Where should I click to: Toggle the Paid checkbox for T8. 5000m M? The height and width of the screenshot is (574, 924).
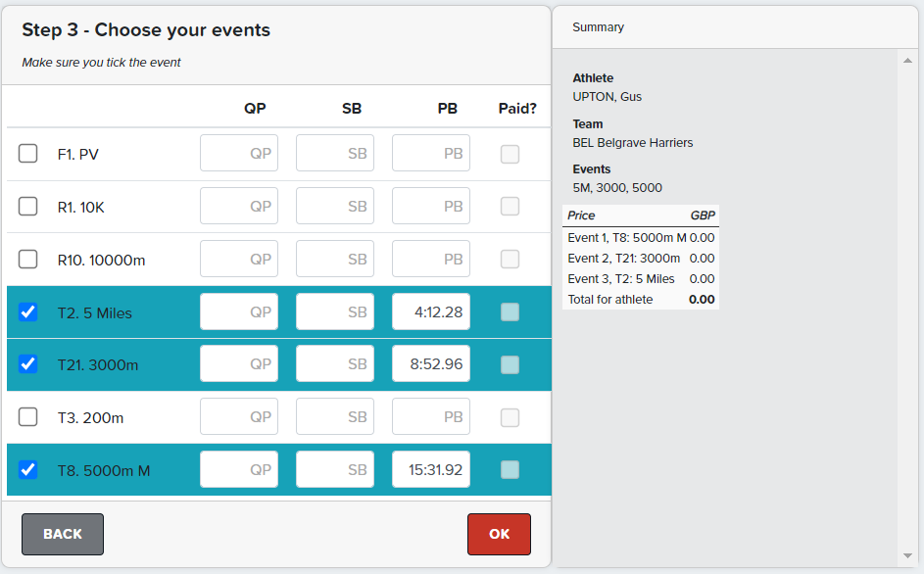pyautogui.click(x=510, y=470)
